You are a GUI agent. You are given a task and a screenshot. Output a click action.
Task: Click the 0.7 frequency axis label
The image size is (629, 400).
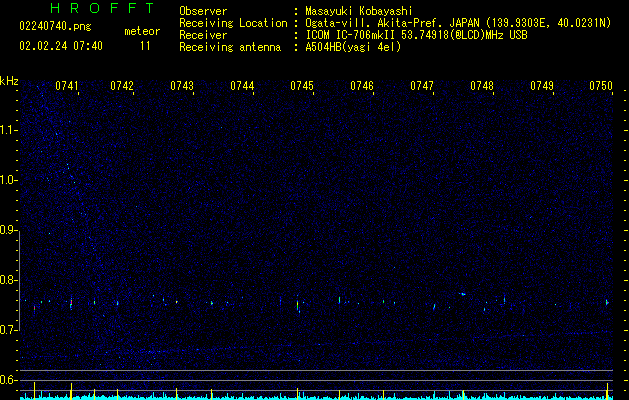9,330
